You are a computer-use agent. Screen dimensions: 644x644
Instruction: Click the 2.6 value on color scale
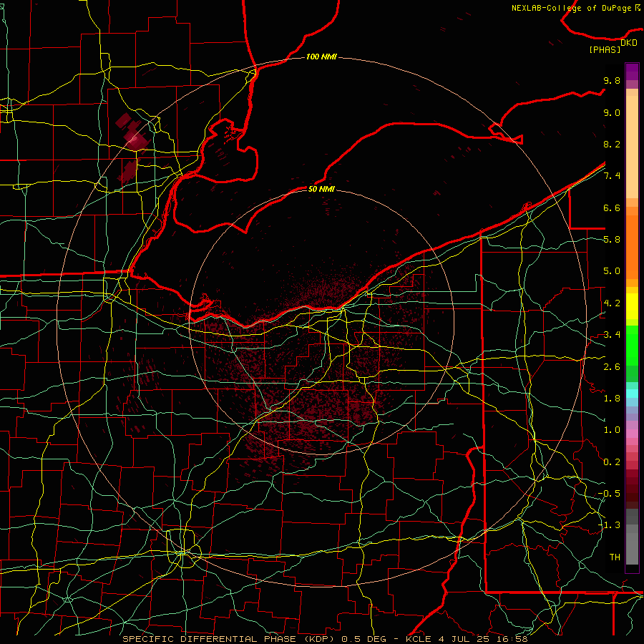[612, 367]
